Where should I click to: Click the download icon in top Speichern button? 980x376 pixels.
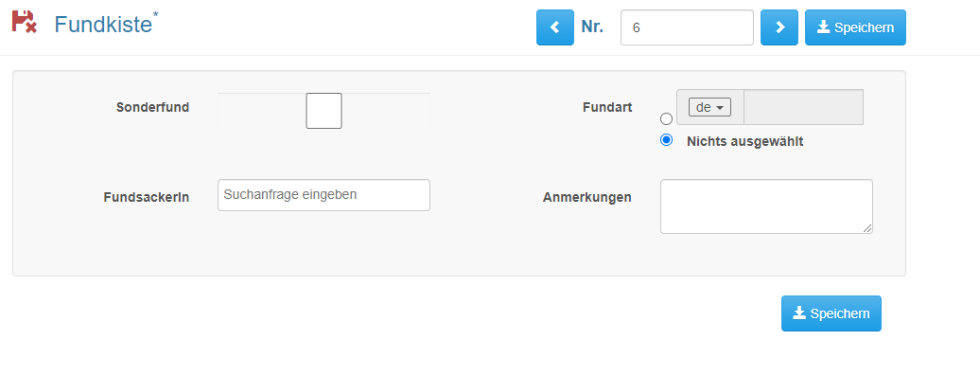point(824,27)
